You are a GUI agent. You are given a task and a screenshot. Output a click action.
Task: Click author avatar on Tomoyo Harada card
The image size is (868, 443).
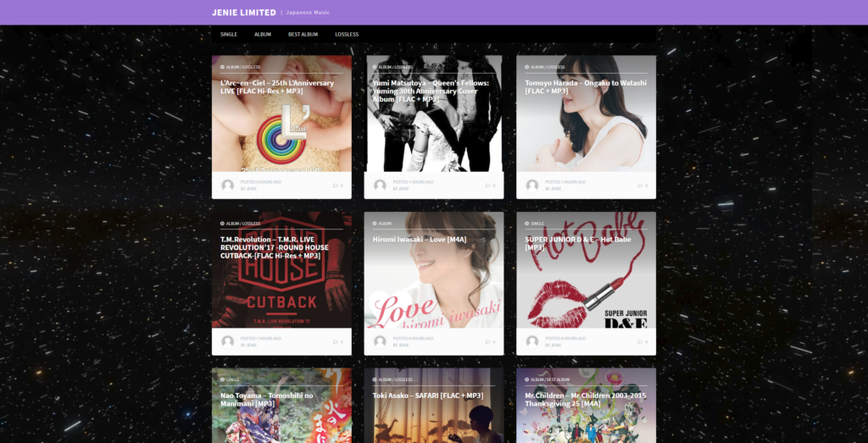pyautogui.click(x=532, y=186)
